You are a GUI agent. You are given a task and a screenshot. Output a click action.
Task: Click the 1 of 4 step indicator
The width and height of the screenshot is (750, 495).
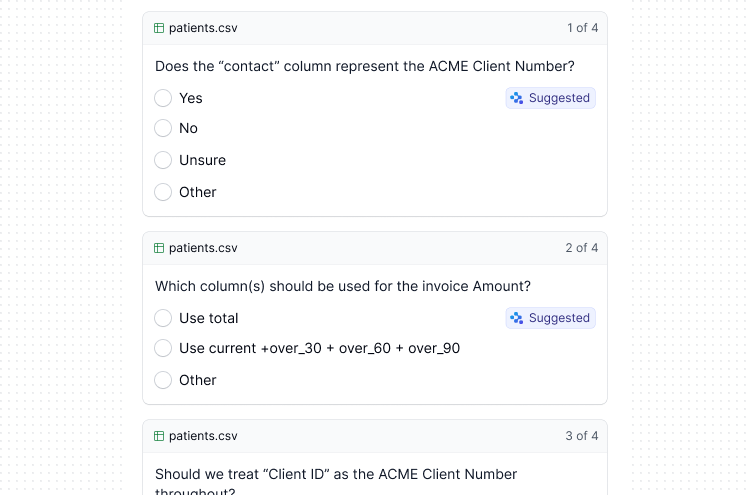click(x=582, y=28)
